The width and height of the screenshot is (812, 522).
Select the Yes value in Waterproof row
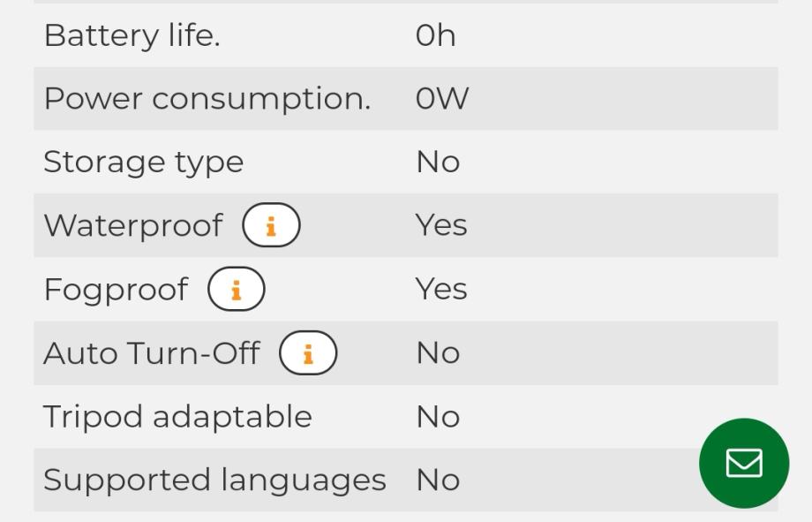click(440, 226)
